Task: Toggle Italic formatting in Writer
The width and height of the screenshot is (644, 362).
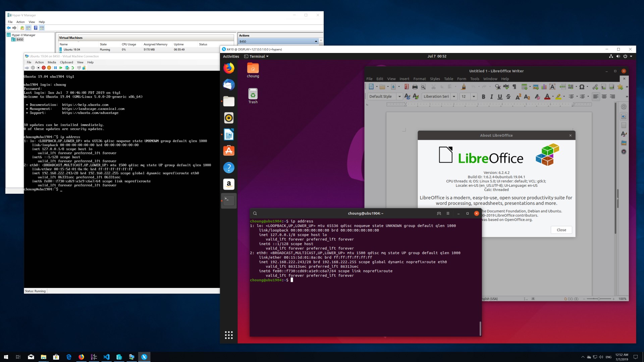Action: click(x=491, y=97)
